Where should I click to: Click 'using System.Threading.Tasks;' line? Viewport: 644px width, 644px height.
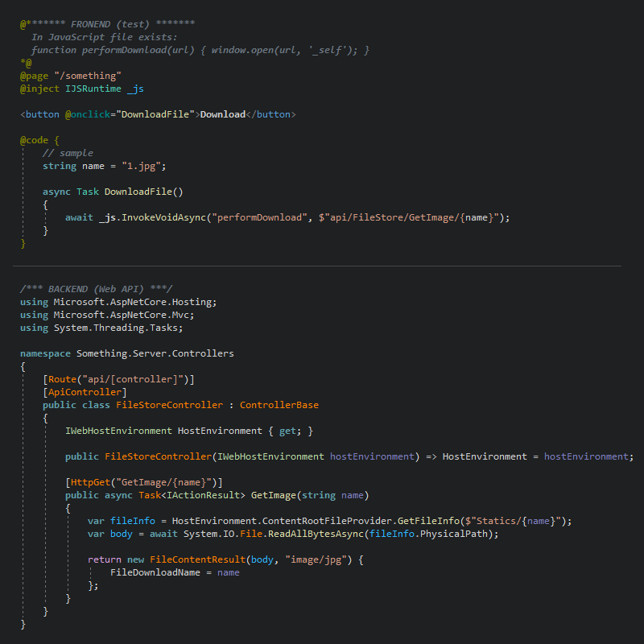[101, 328]
